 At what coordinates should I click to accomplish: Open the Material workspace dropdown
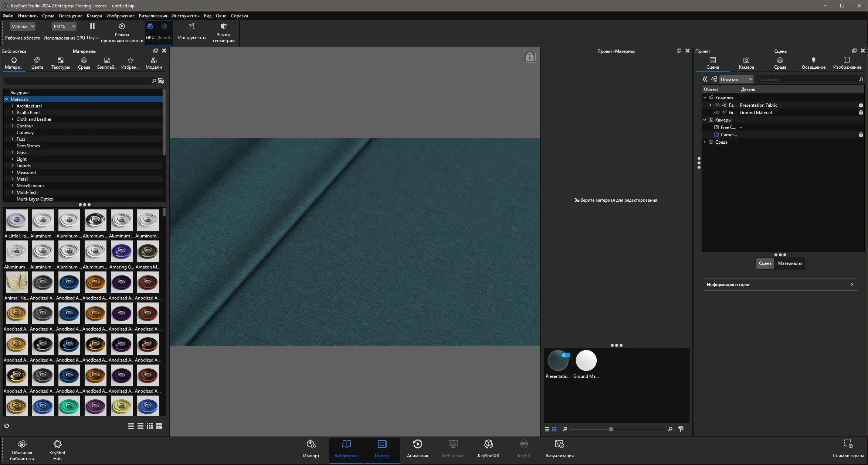tap(23, 27)
